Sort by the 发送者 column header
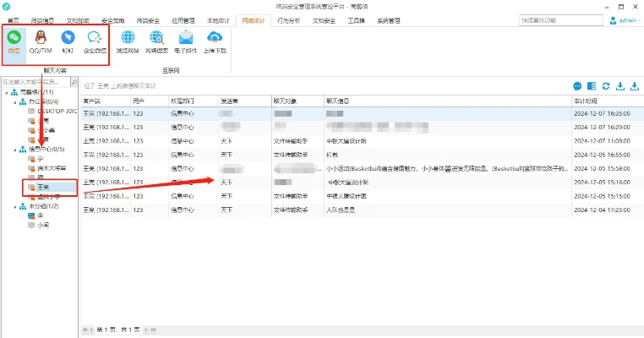This screenshot has width=644, height=338. coord(245,101)
